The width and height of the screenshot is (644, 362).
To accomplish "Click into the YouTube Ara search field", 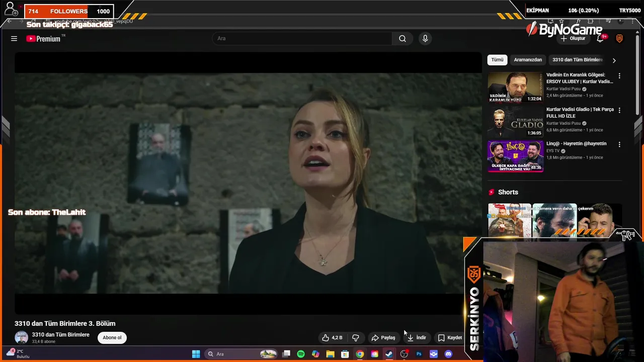I will 302,39.
